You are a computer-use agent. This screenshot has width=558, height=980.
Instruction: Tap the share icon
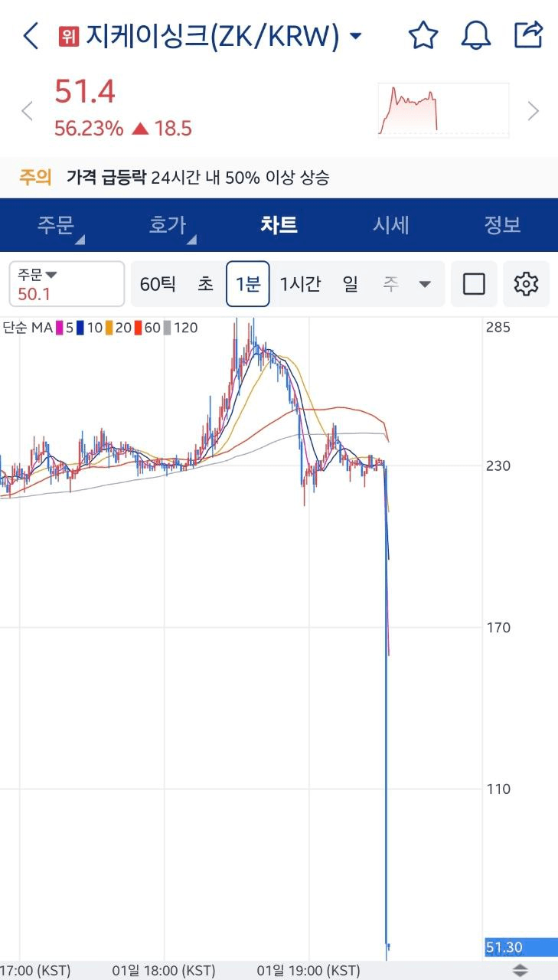[x=528, y=34]
